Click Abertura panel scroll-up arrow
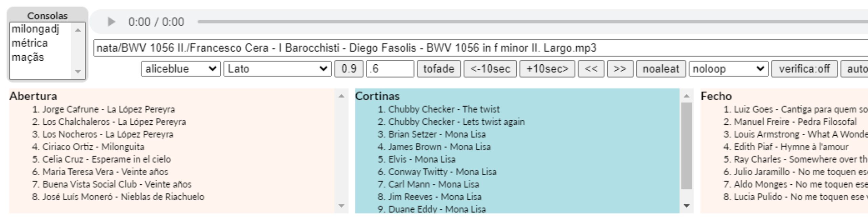The height and width of the screenshot is (219, 868). point(341,96)
